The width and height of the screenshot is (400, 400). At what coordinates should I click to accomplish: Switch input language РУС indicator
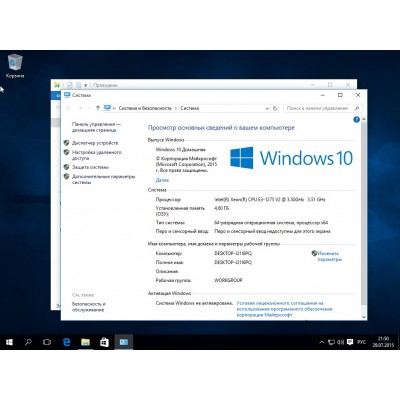coord(361,342)
